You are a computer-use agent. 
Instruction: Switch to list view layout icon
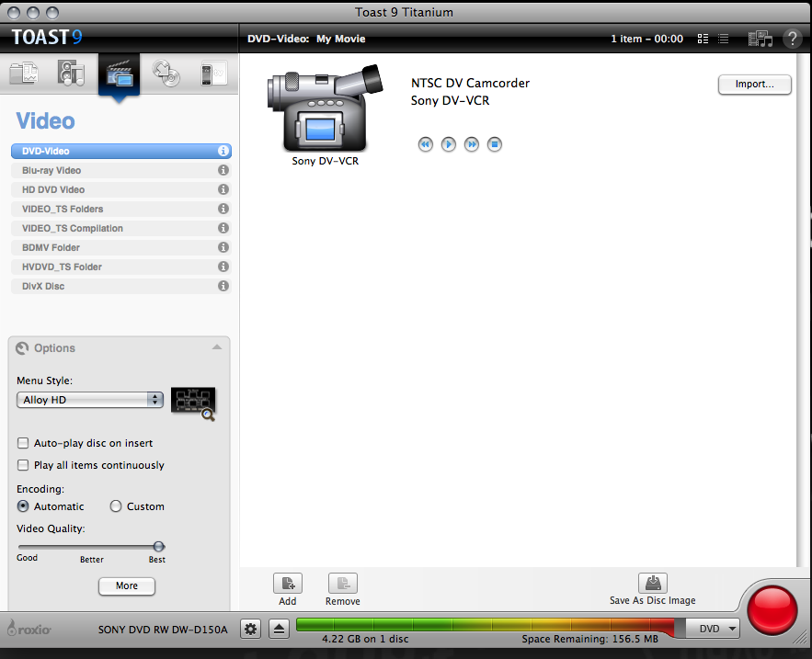tap(724, 39)
